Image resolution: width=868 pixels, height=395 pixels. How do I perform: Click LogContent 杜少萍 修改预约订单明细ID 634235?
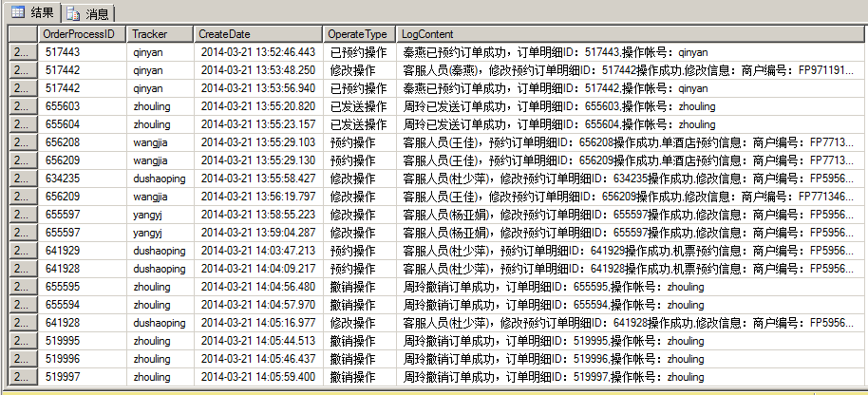(x=632, y=179)
